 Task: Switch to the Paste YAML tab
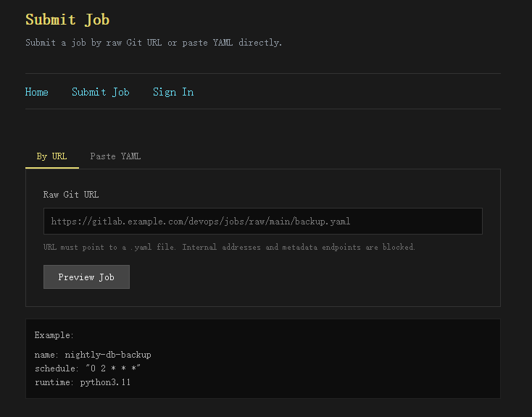click(115, 156)
